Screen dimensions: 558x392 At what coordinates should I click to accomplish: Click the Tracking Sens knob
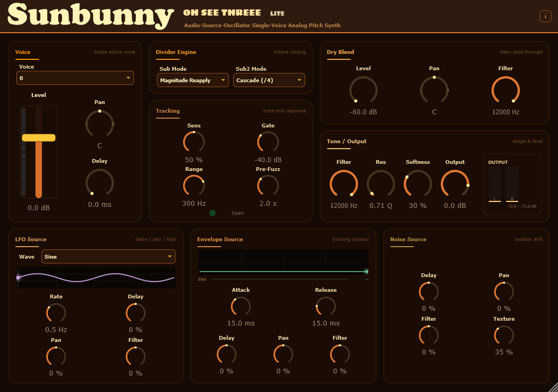click(194, 142)
